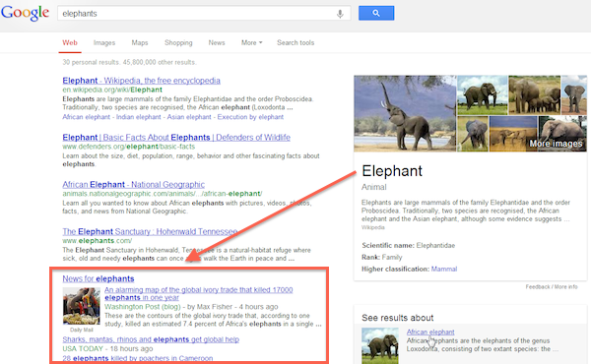This screenshot has height=364, width=591.
Task: Open frontal elephant thumbnail at top right edge
Action: (x=574, y=95)
